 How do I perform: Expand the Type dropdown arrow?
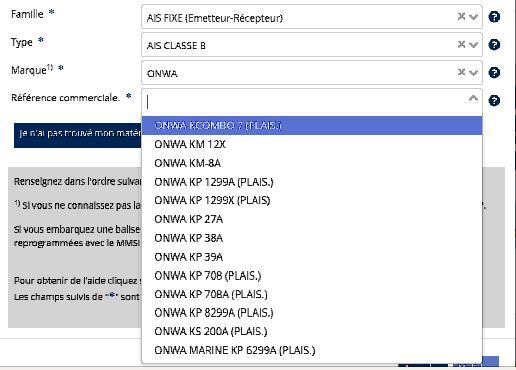[x=474, y=45]
